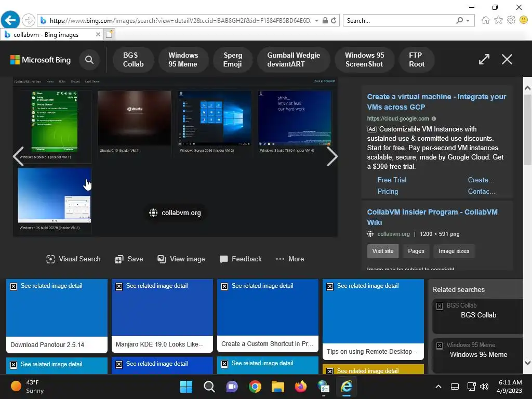The width and height of the screenshot is (532, 399).
Task: Open taskbar Search
Action: (209, 387)
